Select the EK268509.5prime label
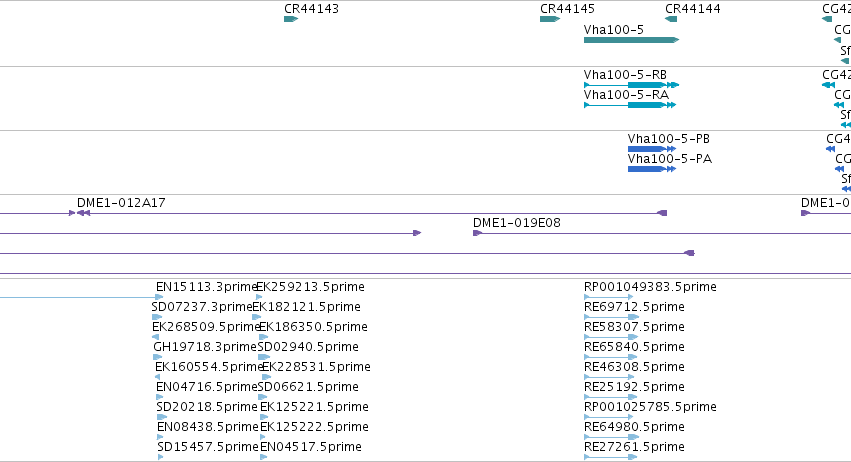Screen dimensions: 851x462 click(x=206, y=327)
